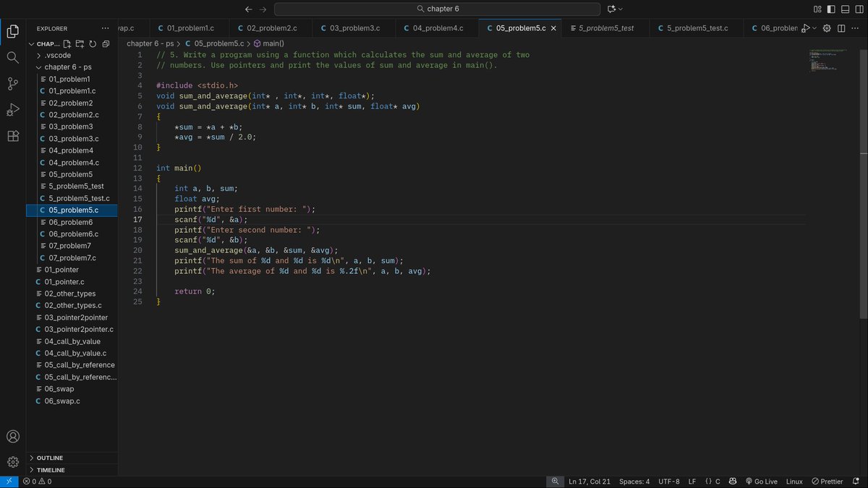Expand the TIMELINE section

click(72, 470)
